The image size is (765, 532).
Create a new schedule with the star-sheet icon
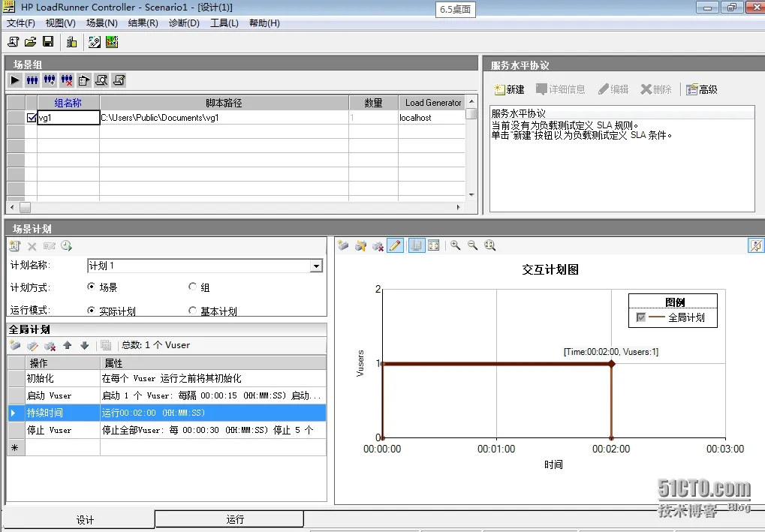click(x=14, y=246)
